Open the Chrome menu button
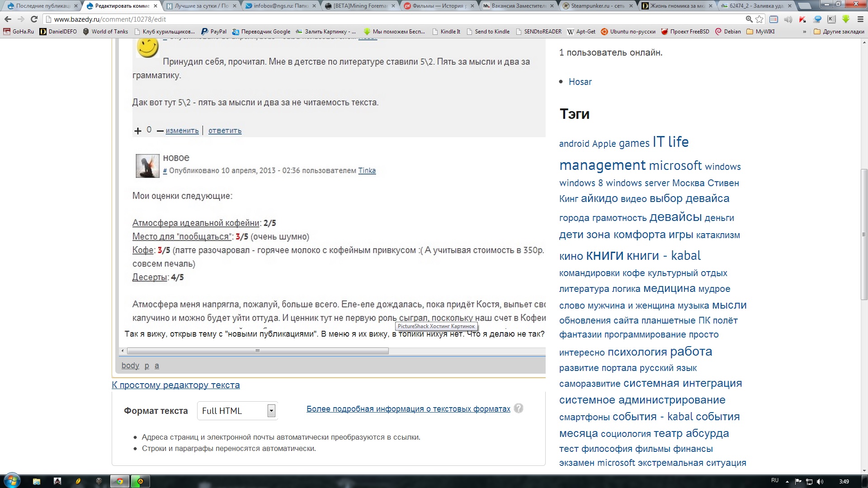The image size is (868, 488). [859, 19]
